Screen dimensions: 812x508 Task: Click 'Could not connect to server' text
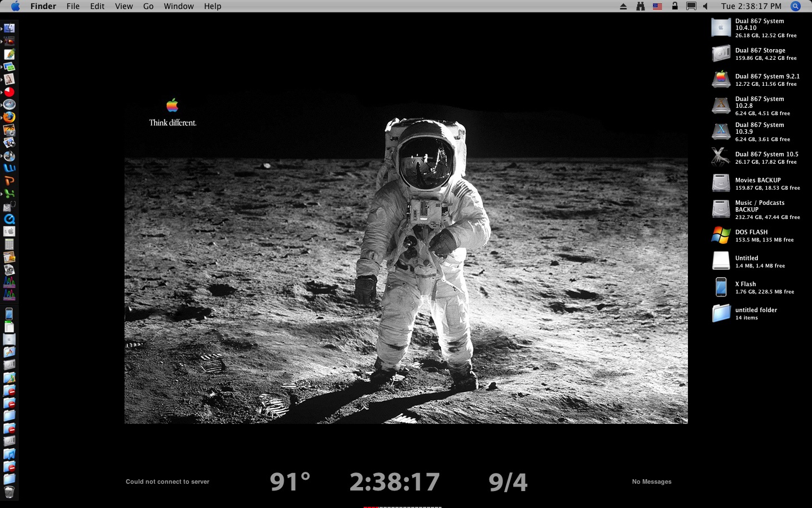[167, 481]
